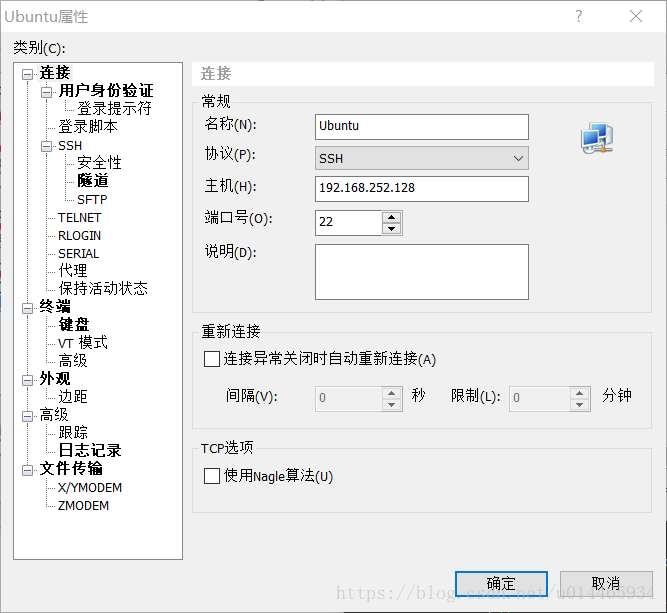
Task: Collapse the SSH tree node
Action: click(46, 146)
